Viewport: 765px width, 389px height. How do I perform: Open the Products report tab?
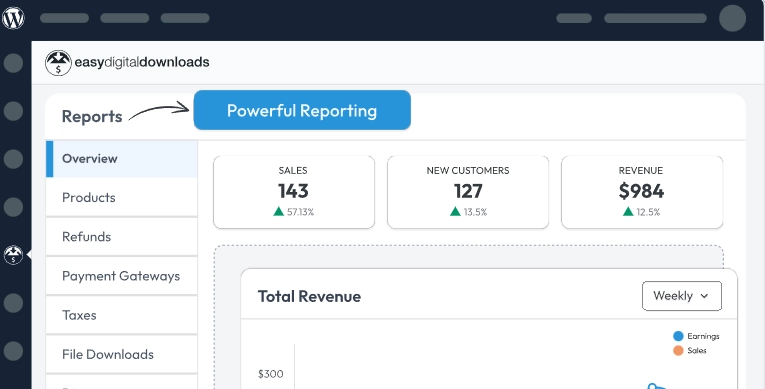click(x=121, y=198)
